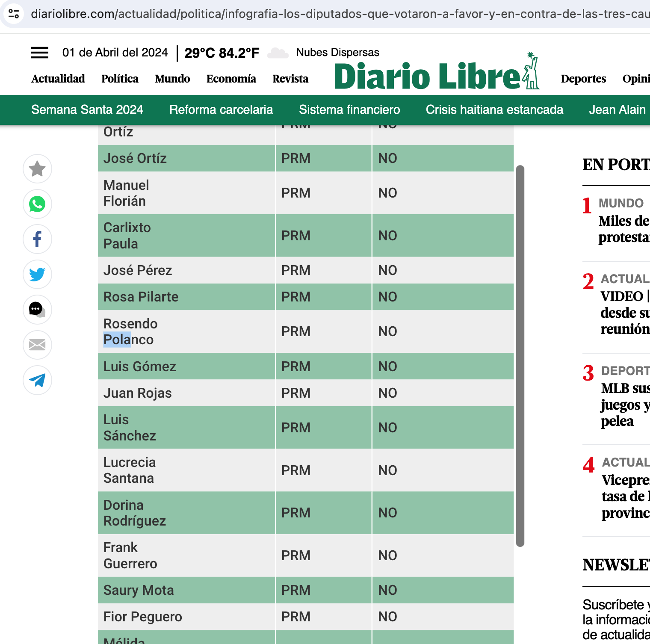This screenshot has width=650, height=644.
Task: Open Sistema financiero topic
Action: click(x=349, y=109)
